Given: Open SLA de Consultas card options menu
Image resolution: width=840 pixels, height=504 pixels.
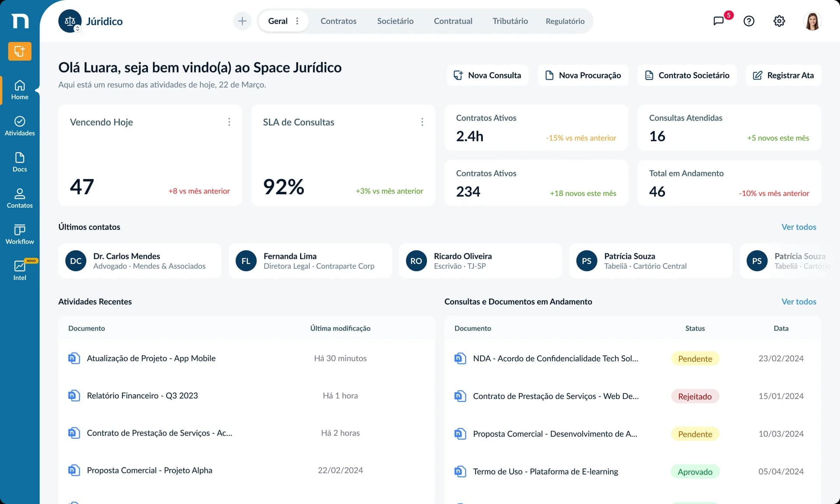Looking at the screenshot, I should coord(422,122).
